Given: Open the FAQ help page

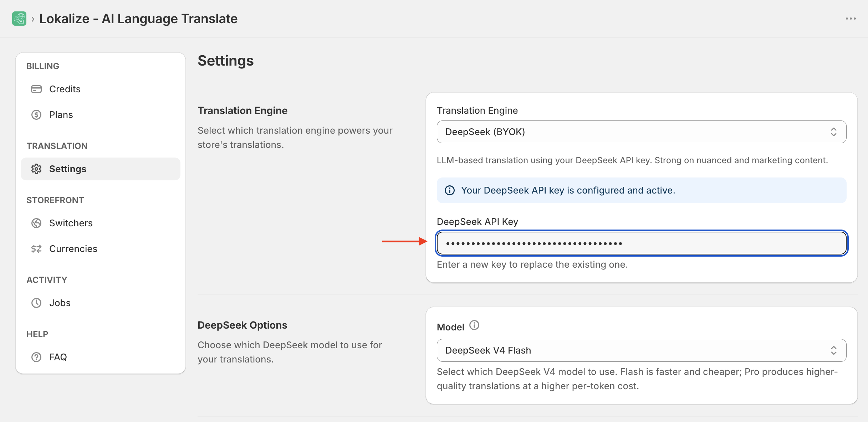Looking at the screenshot, I should tap(101, 357).
